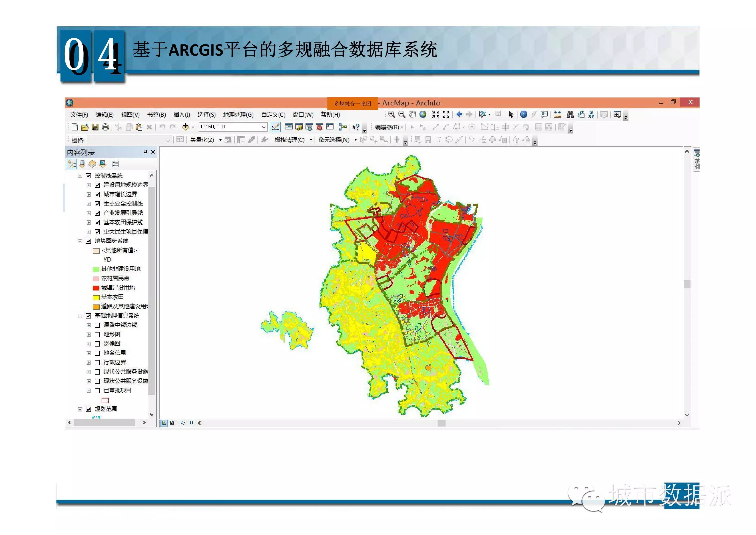Click the What's This help icon

(356, 127)
